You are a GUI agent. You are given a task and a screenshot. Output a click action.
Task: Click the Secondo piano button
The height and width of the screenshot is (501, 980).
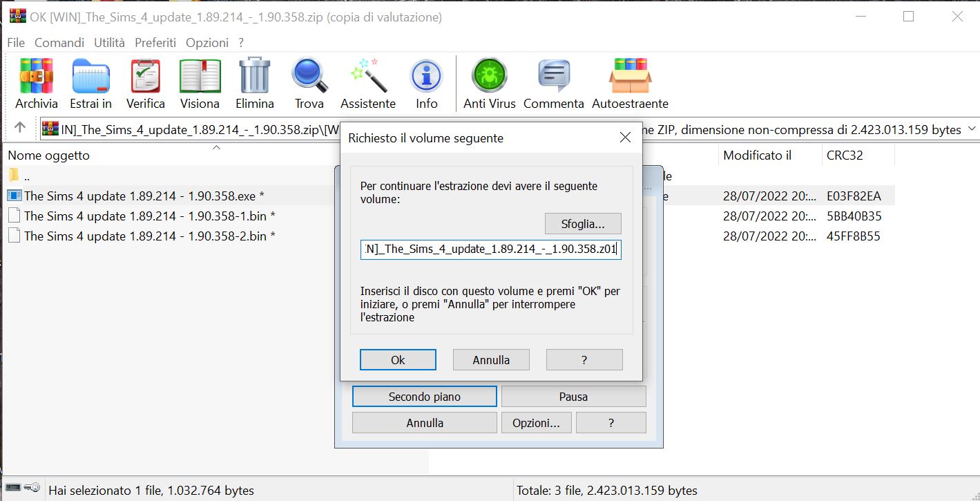click(x=424, y=397)
